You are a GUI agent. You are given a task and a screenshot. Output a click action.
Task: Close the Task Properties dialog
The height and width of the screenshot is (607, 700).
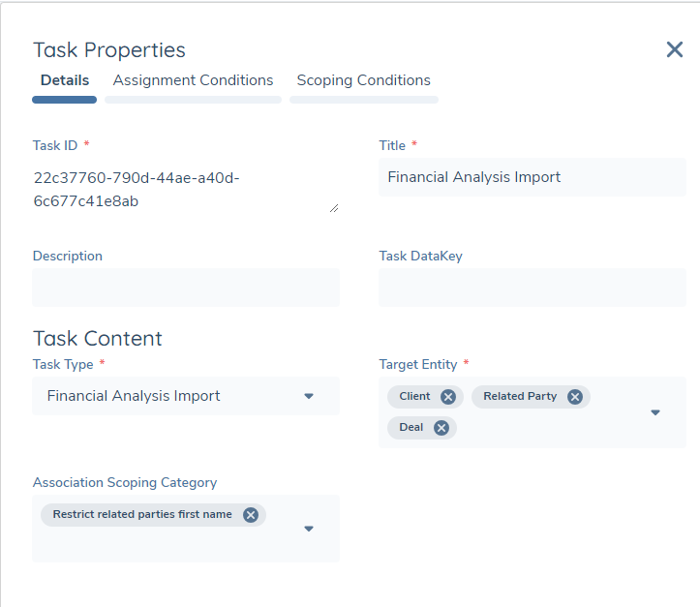(x=675, y=49)
